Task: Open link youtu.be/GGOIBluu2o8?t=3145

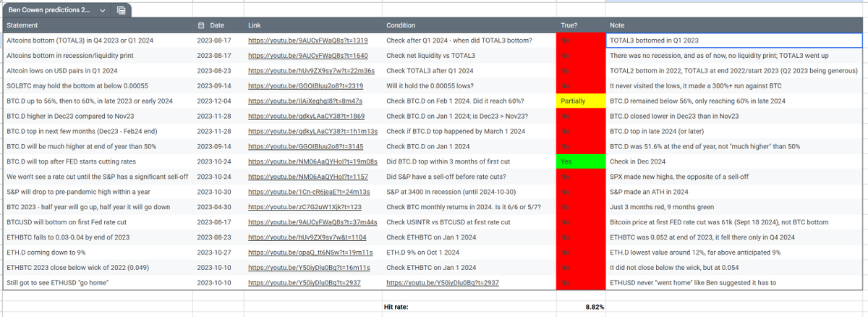Action: 305,147
